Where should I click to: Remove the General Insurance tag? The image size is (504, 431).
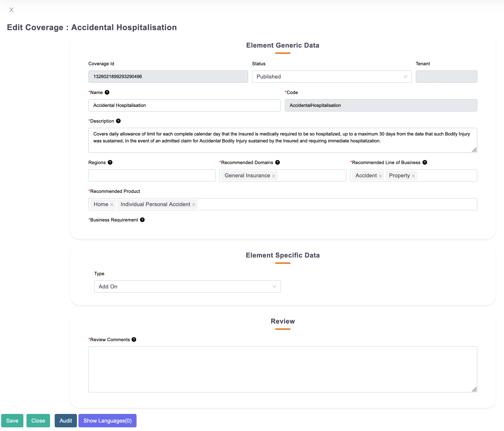coord(274,176)
